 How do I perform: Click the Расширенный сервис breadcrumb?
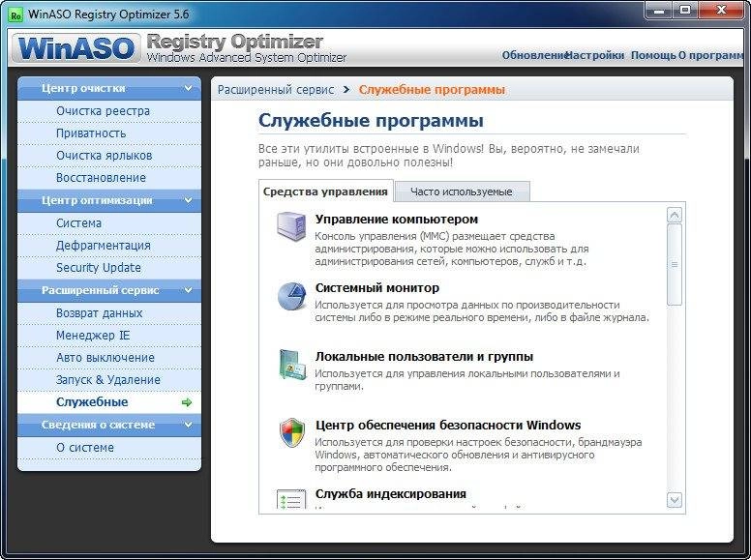click(x=276, y=90)
